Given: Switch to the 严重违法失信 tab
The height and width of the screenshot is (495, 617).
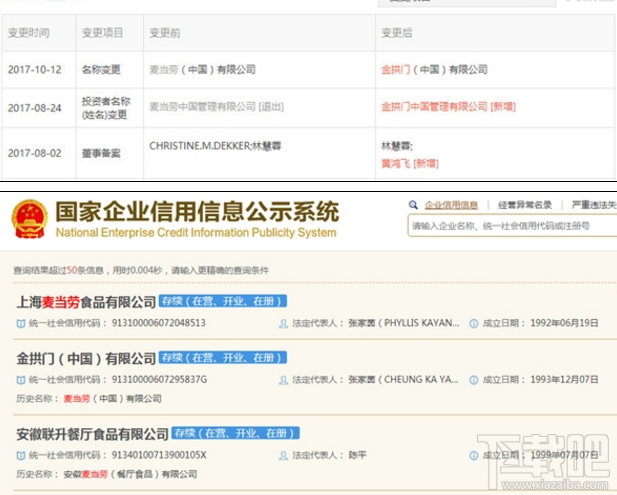Looking at the screenshot, I should tap(594, 205).
